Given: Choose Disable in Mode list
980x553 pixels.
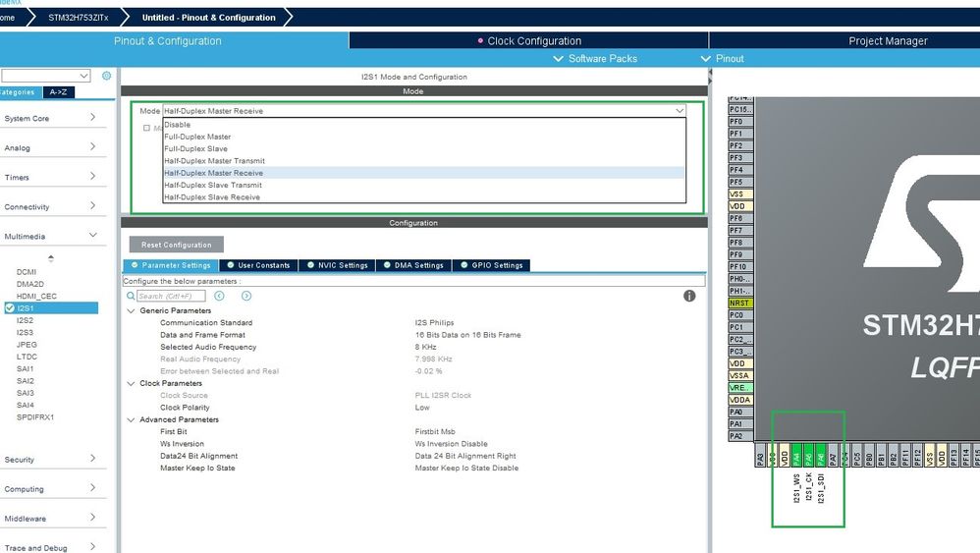Looking at the screenshot, I should [424, 125].
